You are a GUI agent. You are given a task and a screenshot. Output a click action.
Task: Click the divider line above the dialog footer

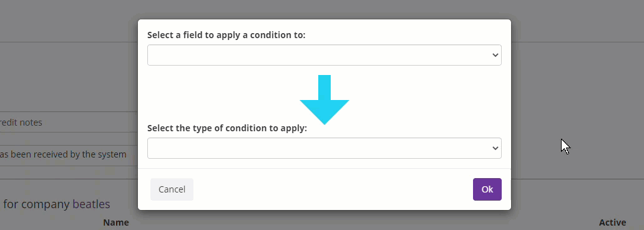324,168
